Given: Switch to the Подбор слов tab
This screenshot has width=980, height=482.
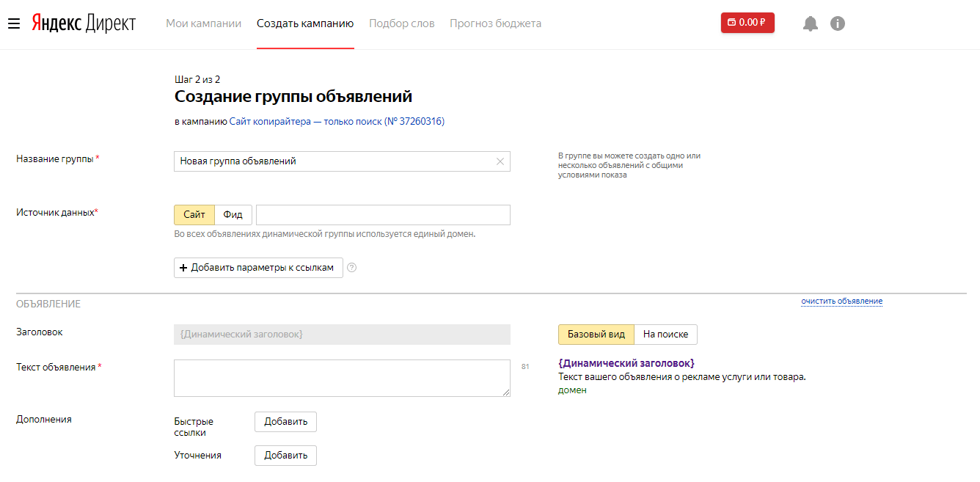Looking at the screenshot, I should point(401,23).
